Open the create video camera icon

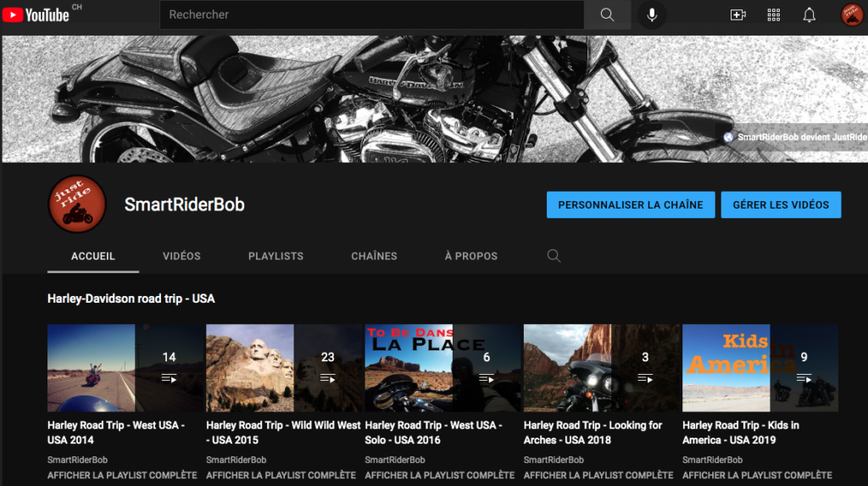click(738, 15)
